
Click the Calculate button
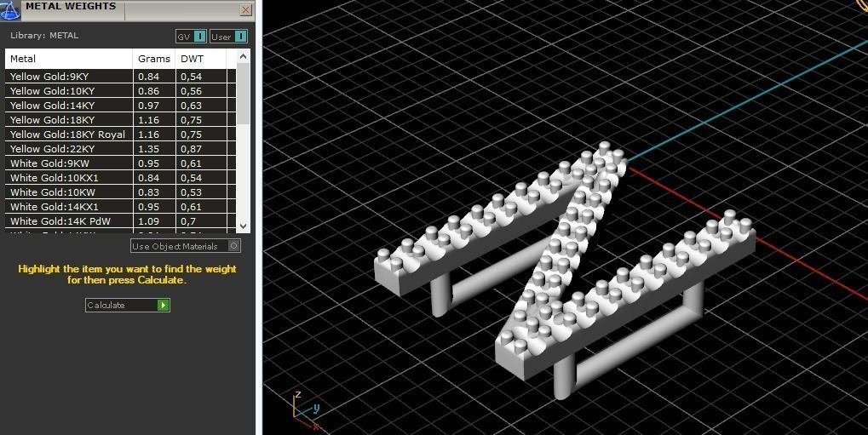pyautogui.click(x=127, y=305)
